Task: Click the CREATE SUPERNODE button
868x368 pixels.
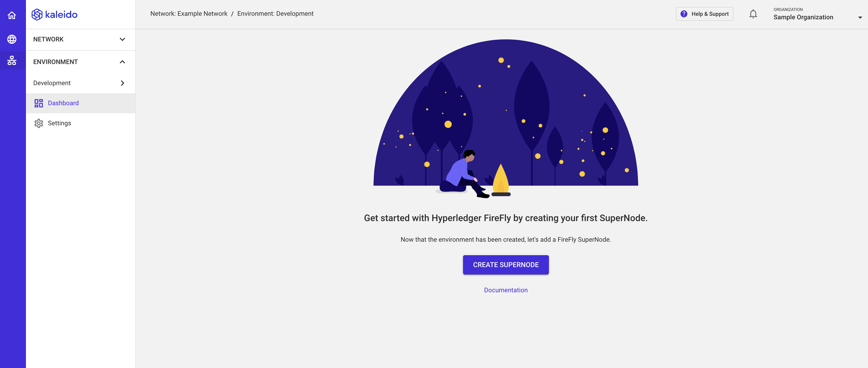Action: [x=506, y=265]
